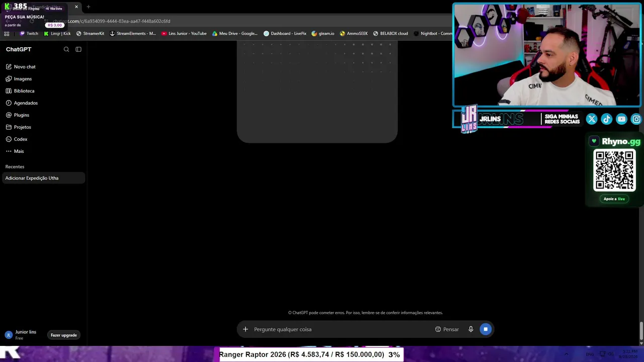Viewport: 644px width, 362px height.
Task: Open the AmmoSEEK bookmark
Action: (354, 34)
